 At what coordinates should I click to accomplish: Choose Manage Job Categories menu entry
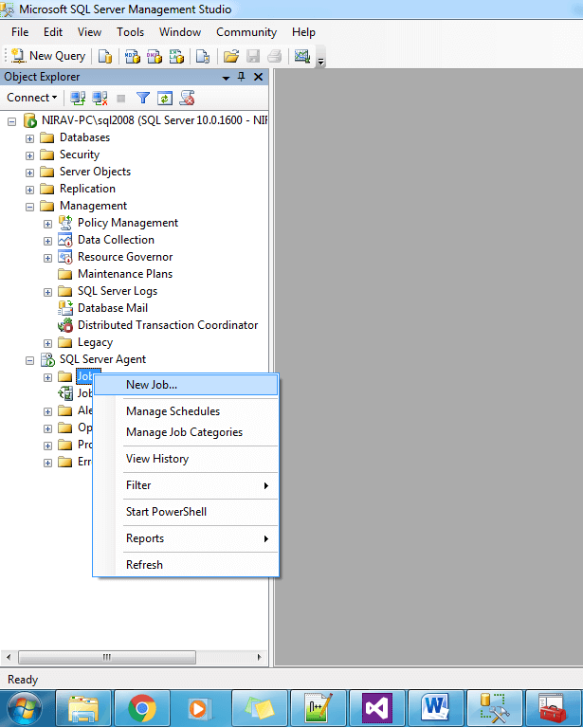click(186, 432)
